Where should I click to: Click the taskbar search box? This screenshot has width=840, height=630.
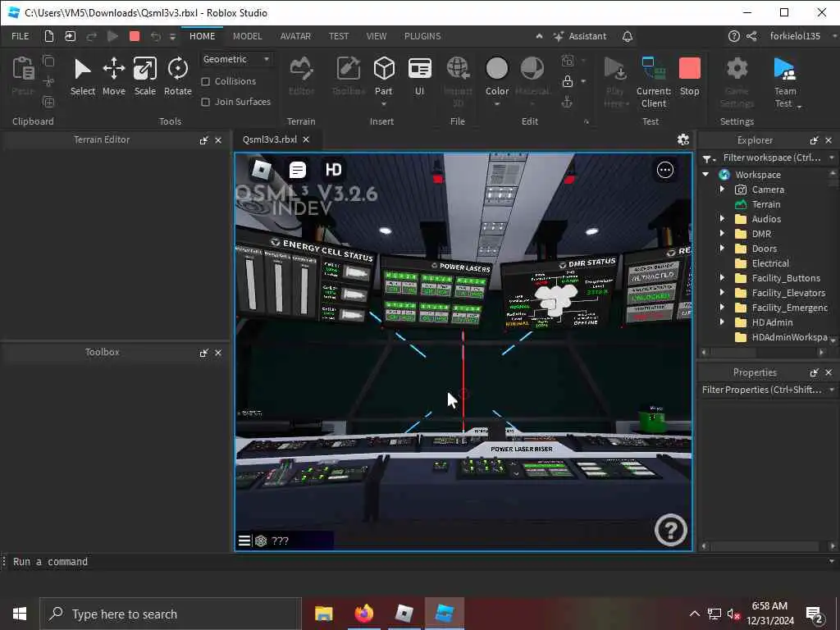click(171, 614)
